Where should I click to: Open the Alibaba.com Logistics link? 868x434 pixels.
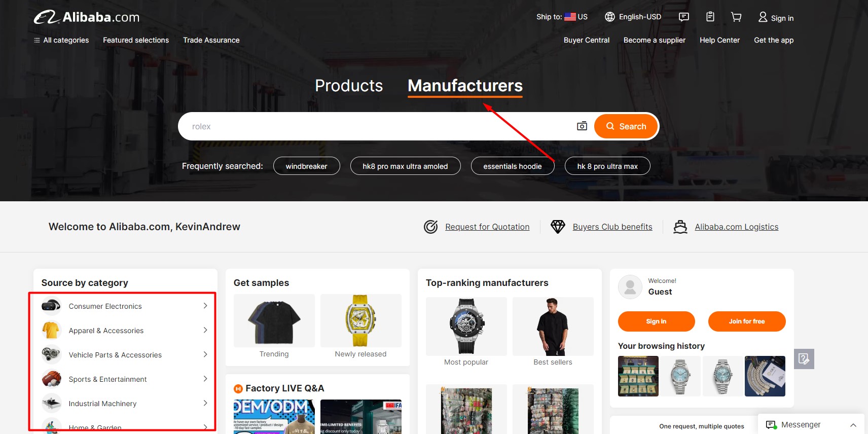coord(736,227)
